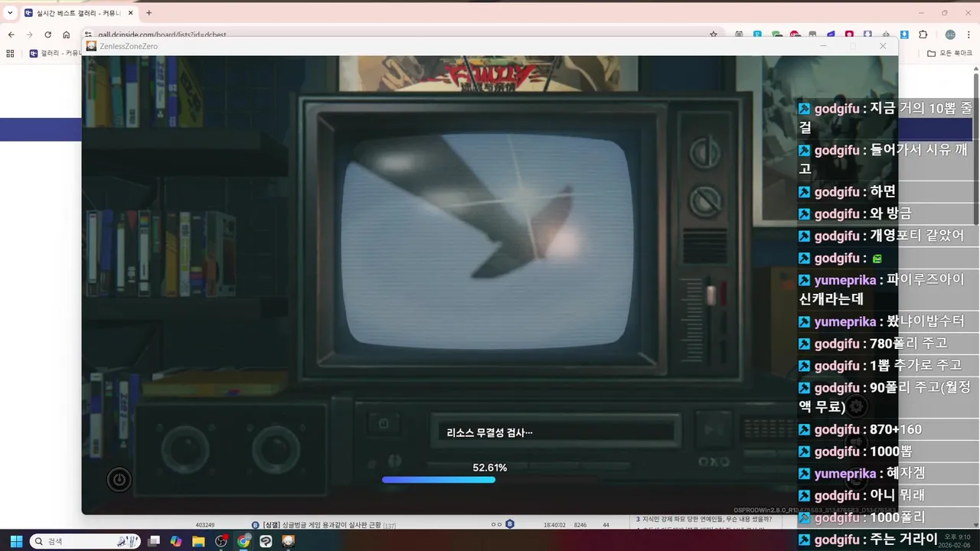Image resolution: width=980 pixels, height=551 pixels.
Task: Reload the dcinside page in Chrome
Action: pyautogui.click(x=48, y=34)
